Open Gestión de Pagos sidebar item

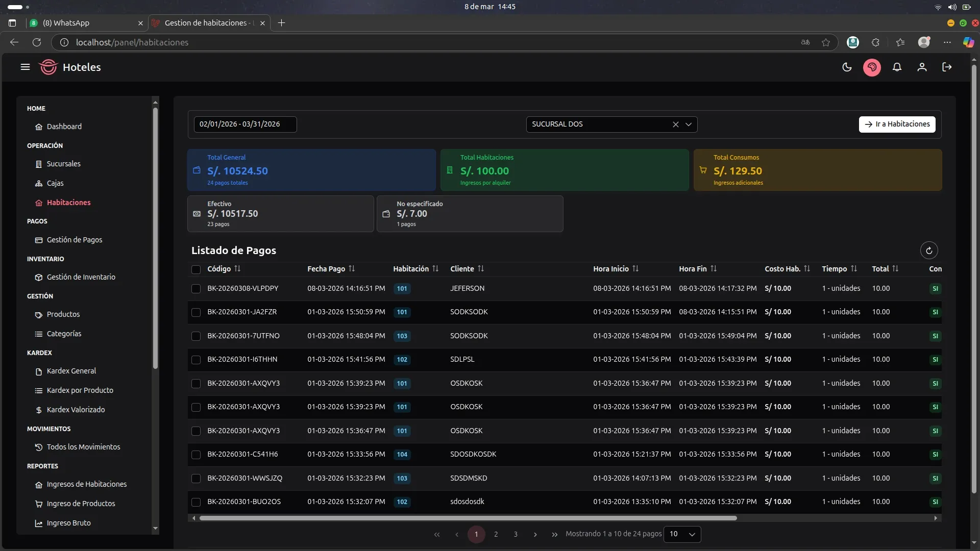point(75,240)
